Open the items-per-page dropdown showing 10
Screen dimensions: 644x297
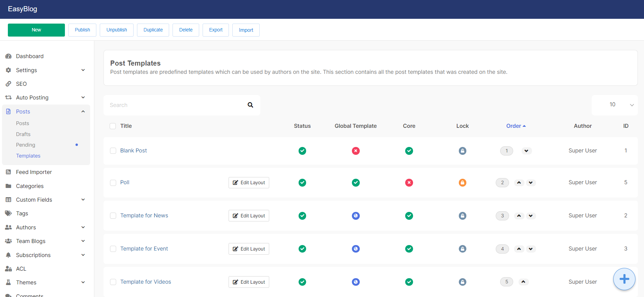coord(615,105)
